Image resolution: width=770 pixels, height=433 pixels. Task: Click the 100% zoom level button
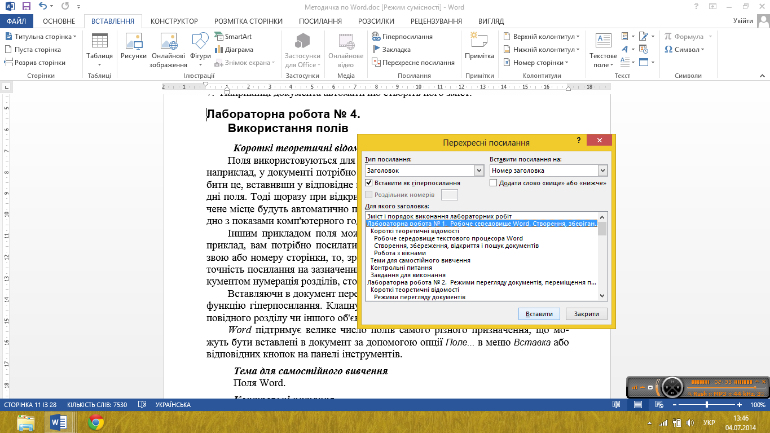pos(758,405)
